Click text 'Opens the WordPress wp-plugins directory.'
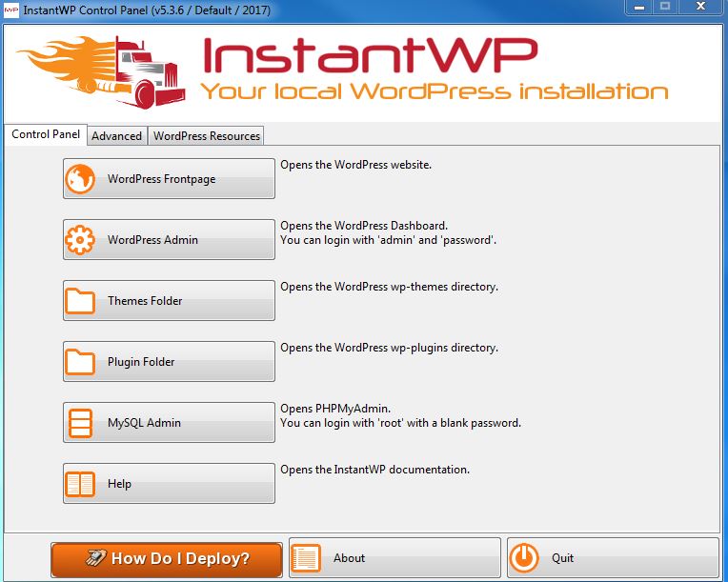 click(x=389, y=348)
